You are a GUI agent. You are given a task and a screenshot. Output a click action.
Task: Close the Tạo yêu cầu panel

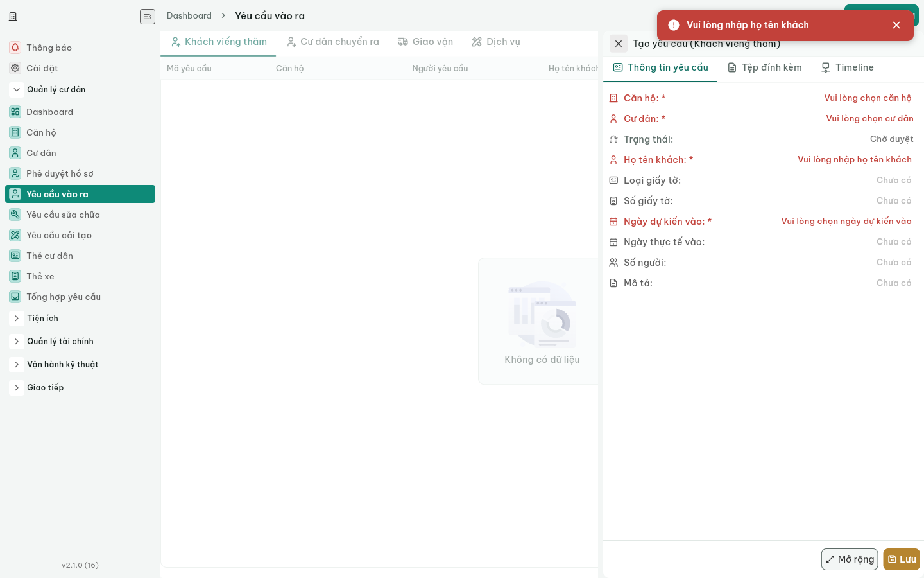619,44
